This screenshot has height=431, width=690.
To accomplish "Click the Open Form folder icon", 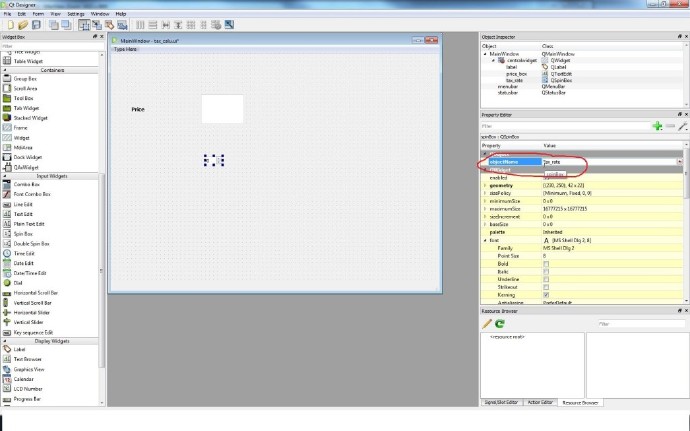I will 23,25.
